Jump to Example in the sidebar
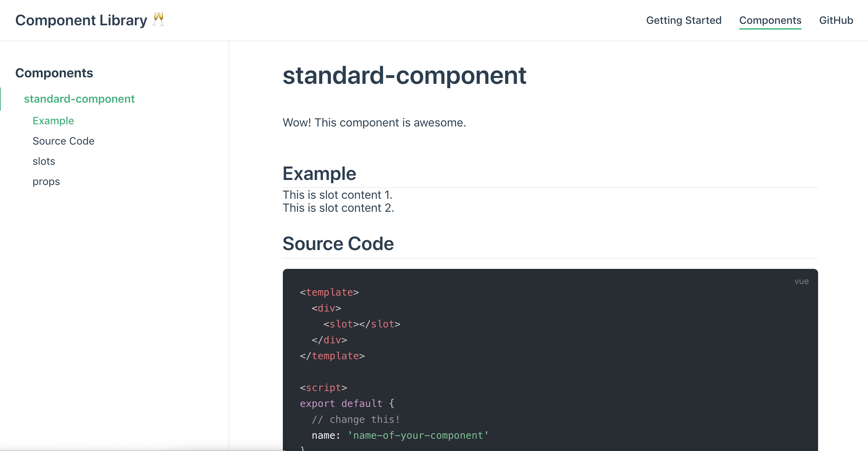868x451 pixels. [53, 121]
